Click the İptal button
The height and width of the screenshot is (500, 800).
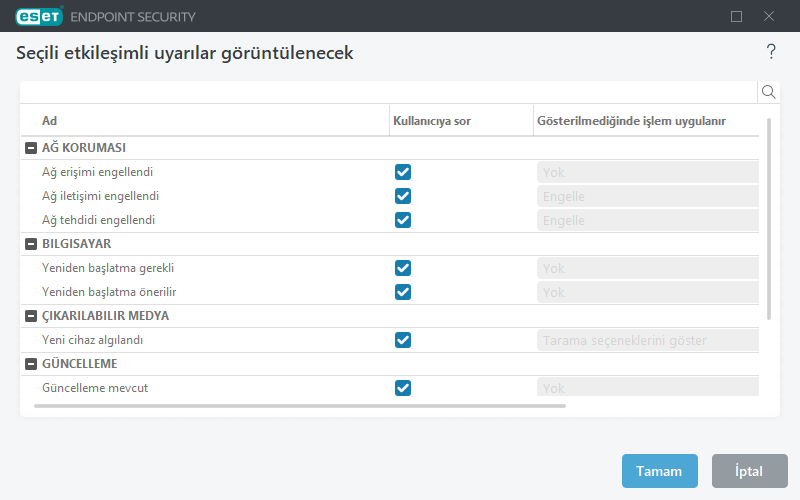click(x=749, y=471)
